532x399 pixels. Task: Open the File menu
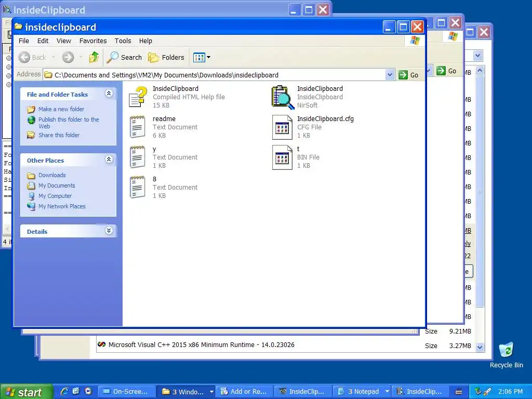[x=24, y=41]
